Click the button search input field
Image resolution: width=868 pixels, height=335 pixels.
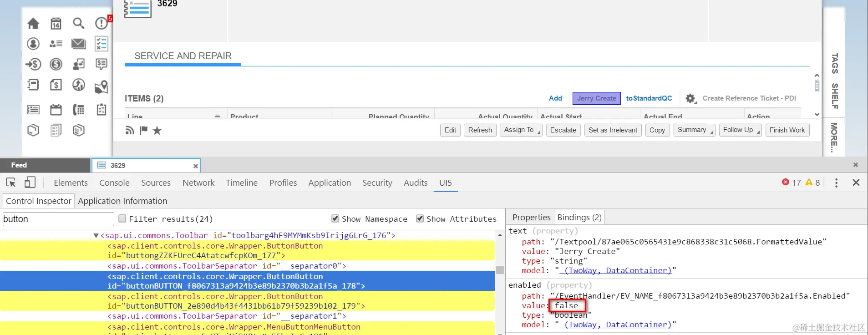click(x=58, y=219)
